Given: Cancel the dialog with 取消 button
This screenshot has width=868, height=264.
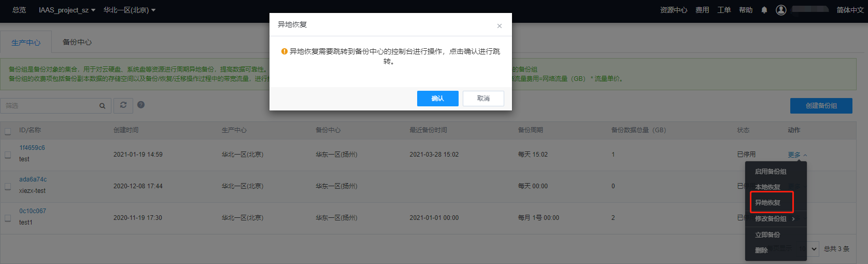Looking at the screenshot, I should pos(483,99).
